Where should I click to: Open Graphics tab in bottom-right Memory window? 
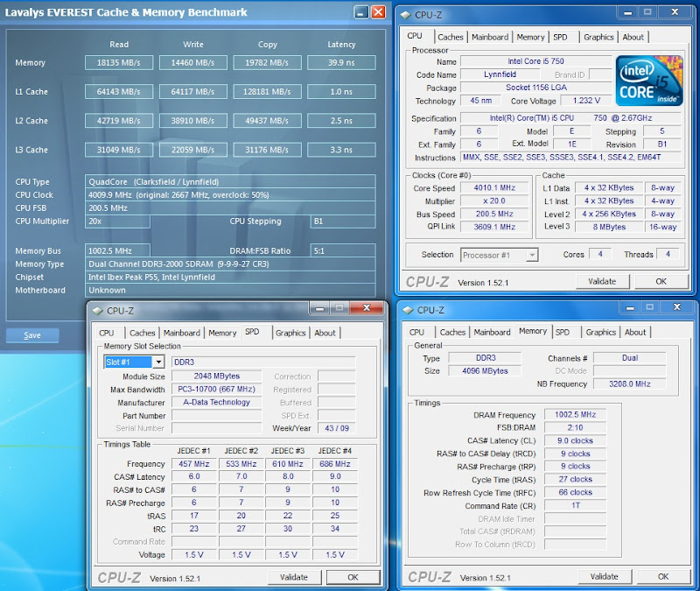[x=600, y=333]
